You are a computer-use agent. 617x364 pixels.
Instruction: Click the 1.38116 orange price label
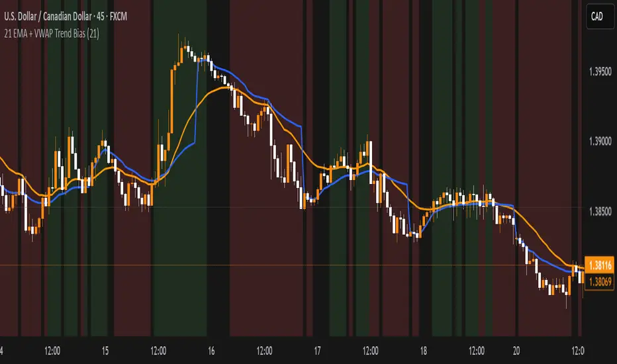(599, 265)
